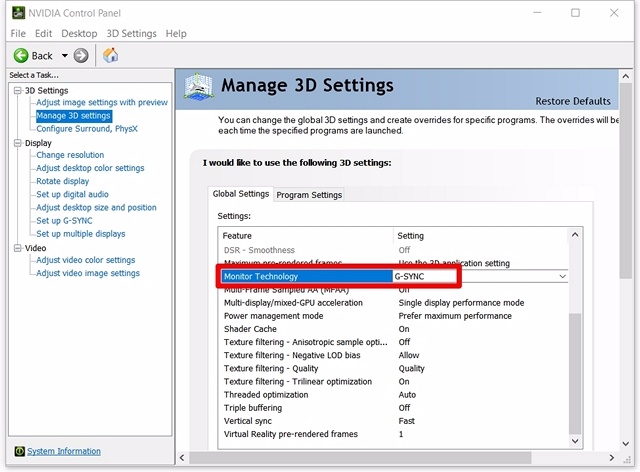Open the System Information link
Screen dimensions: 640x472
(64, 451)
